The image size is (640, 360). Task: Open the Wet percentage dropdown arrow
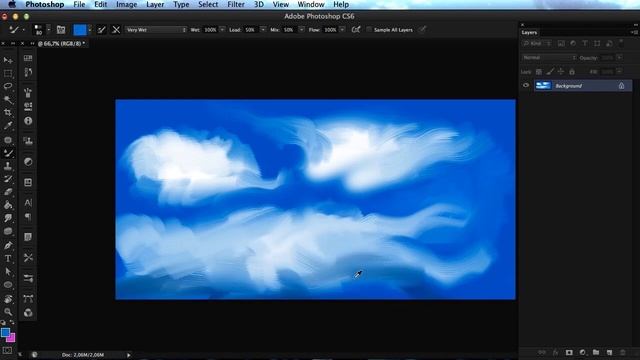pos(222,30)
